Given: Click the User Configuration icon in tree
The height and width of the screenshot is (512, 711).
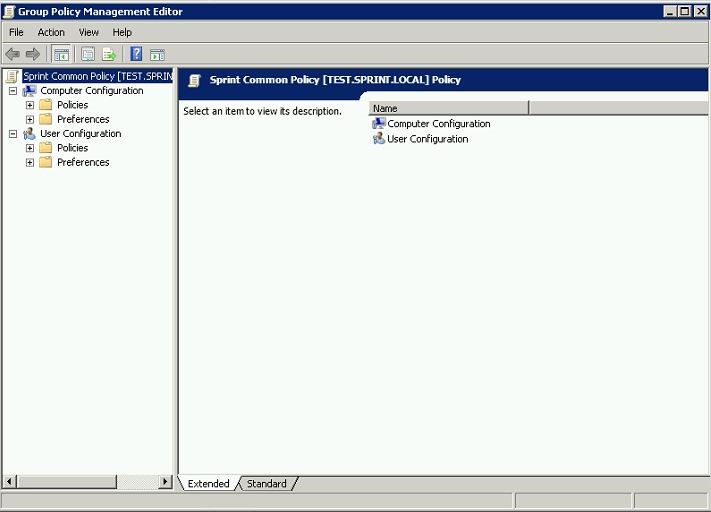Looking at the screenshot, I should pyautogui.click(x=29, y=134).
